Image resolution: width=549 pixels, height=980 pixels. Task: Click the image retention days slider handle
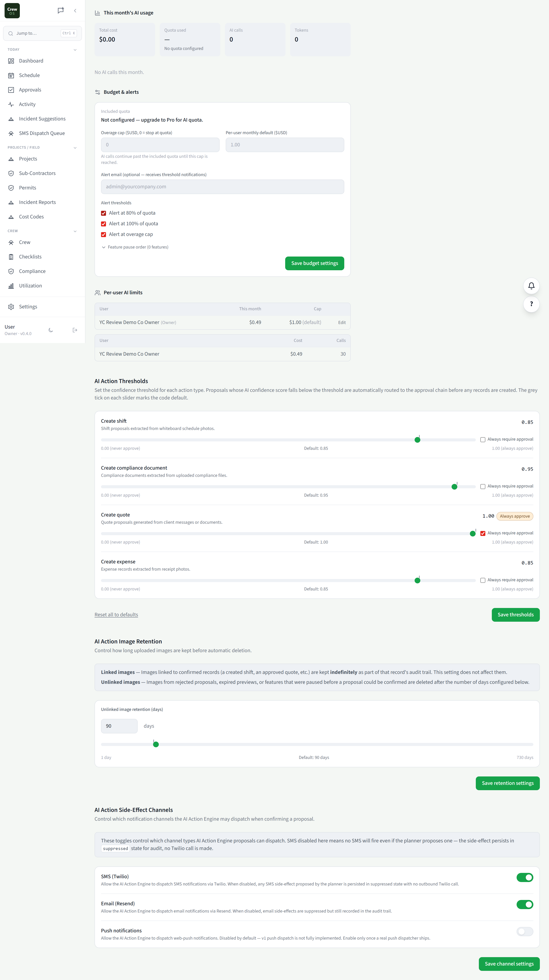coord(156,744)
